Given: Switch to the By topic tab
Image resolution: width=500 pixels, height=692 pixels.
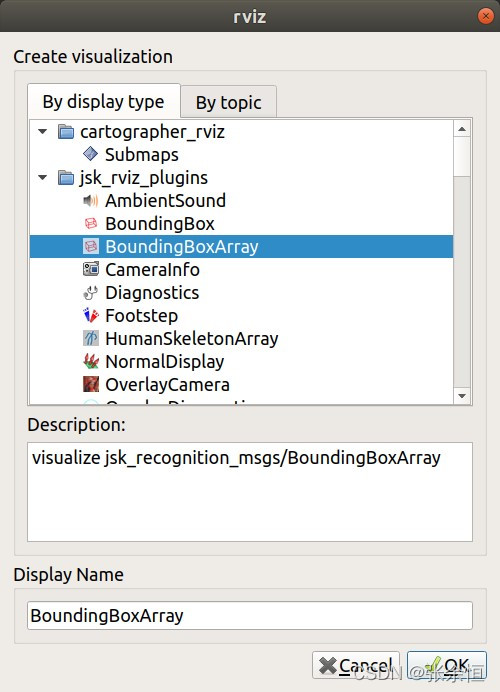Looking at the screenshot, I should 229,102.
